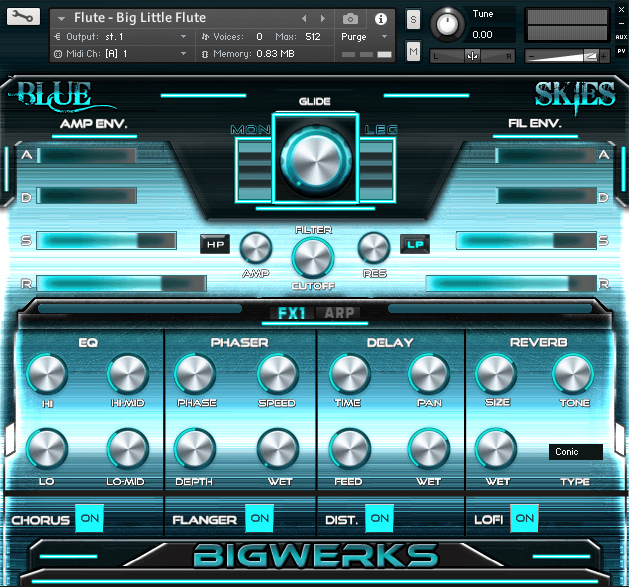Click the Fil Env sustain slider
The height and width of the screenshot is (587, 629).
(x=526, y=240)
